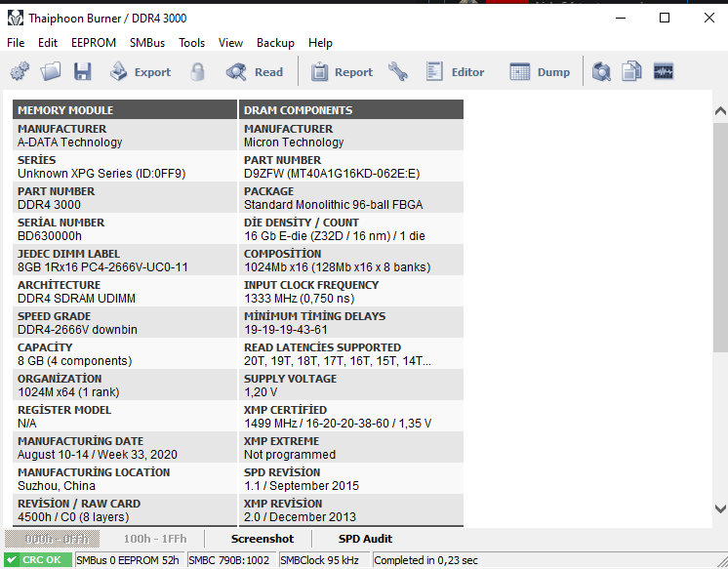The height and width of the screenshot is (569, 728).
Task: Select the D9ZFW part number value
Action: pos(332,174)
